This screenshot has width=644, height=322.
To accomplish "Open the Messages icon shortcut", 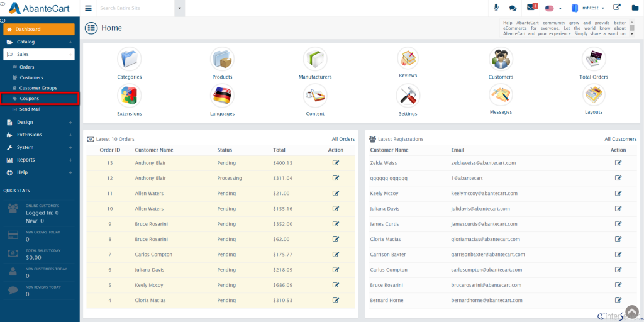I will coord(501,94).
